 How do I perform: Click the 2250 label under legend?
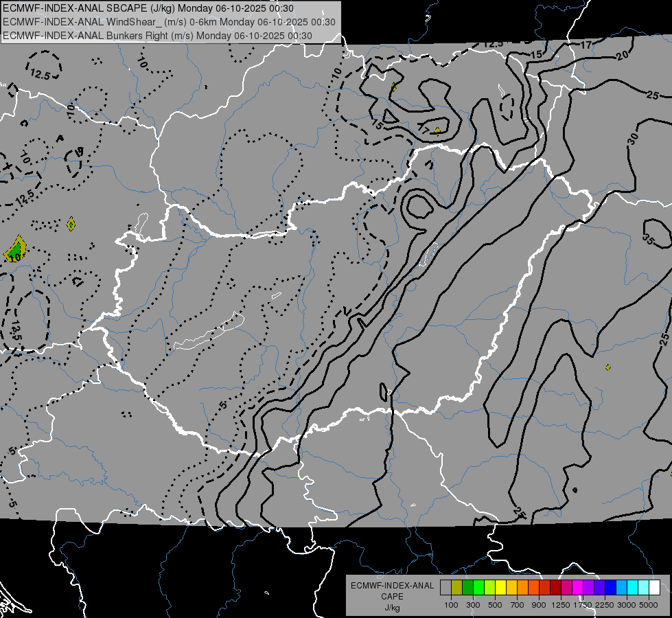(605, 605)
